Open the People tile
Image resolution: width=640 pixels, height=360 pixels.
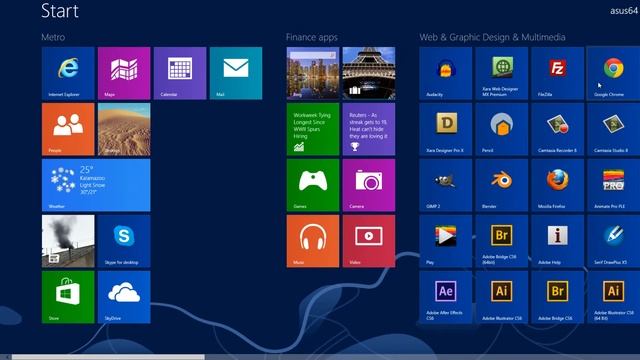68,129
